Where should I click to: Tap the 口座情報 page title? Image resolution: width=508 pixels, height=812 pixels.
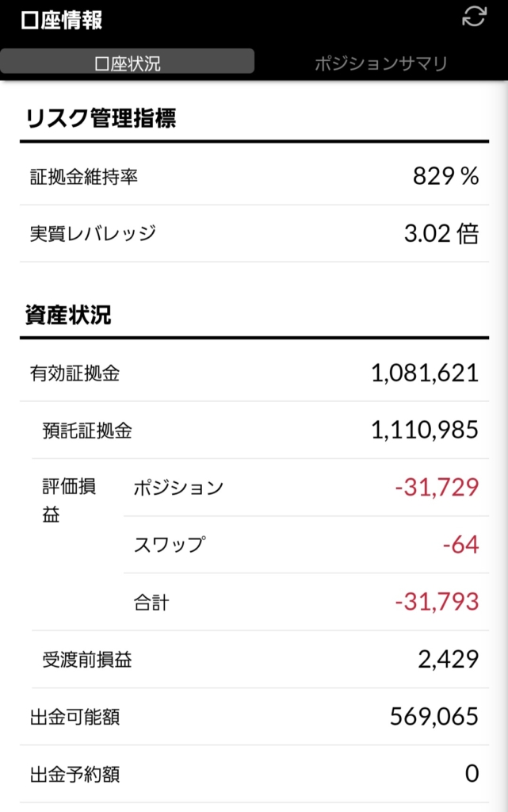coord(62,21)
